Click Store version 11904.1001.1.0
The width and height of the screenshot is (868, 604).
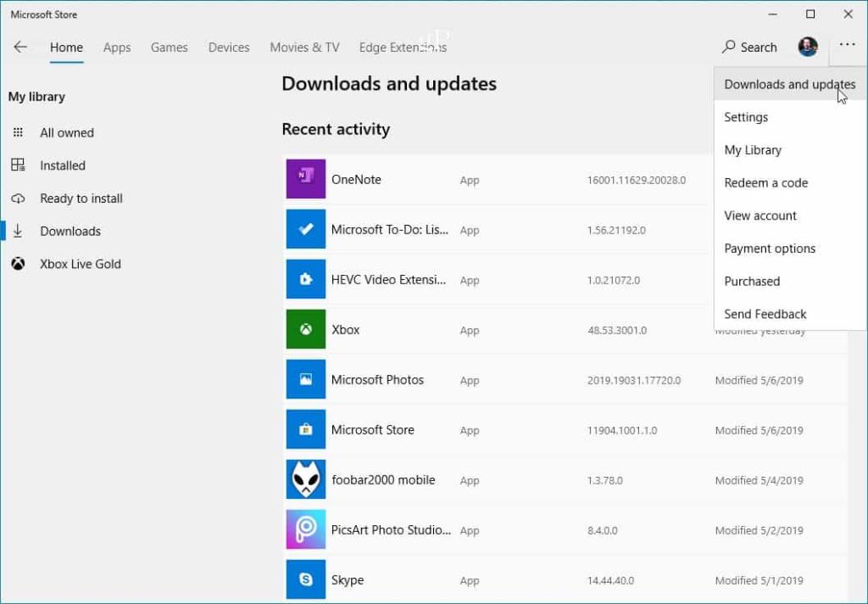pos(622,431)
